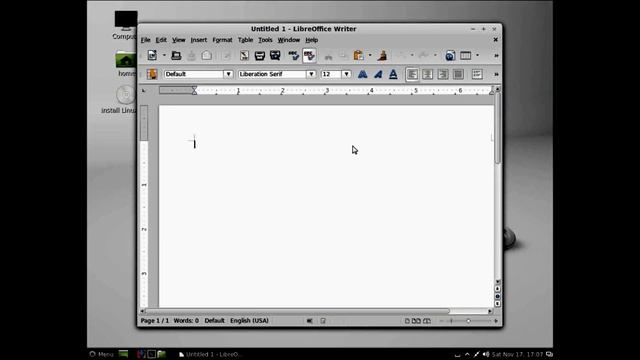Open Page Preview icon
This screenshot has height=360, width=640.
275,55
